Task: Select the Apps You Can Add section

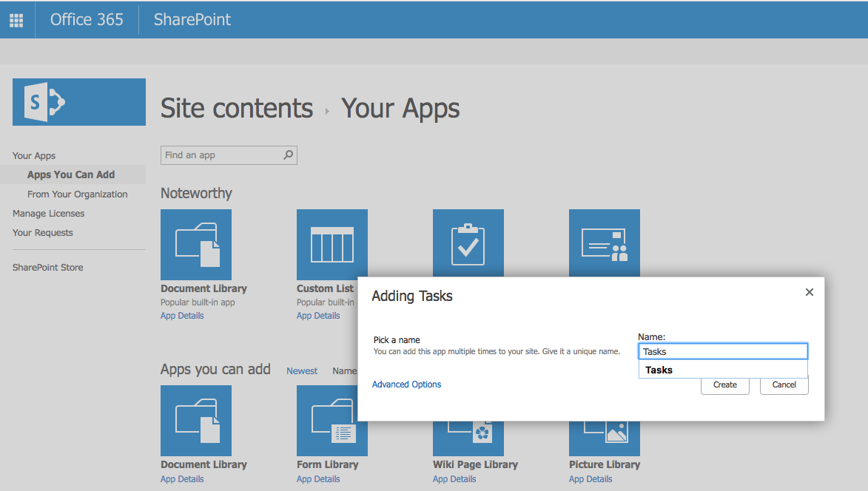Action: (71, 175)
